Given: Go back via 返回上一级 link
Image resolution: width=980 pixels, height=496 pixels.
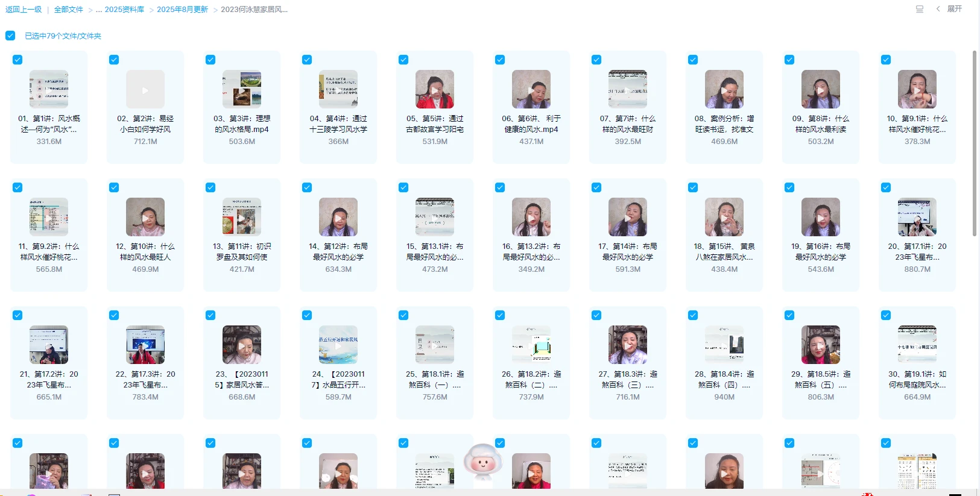Looking at the screenshot, I should click(x=24, y=10).
